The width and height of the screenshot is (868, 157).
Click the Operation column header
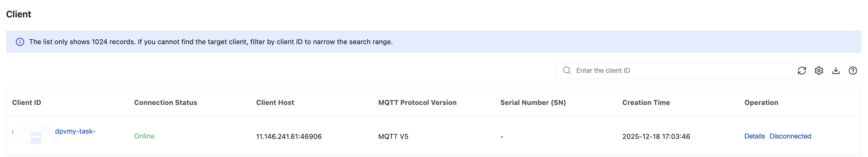click(761, 103)
